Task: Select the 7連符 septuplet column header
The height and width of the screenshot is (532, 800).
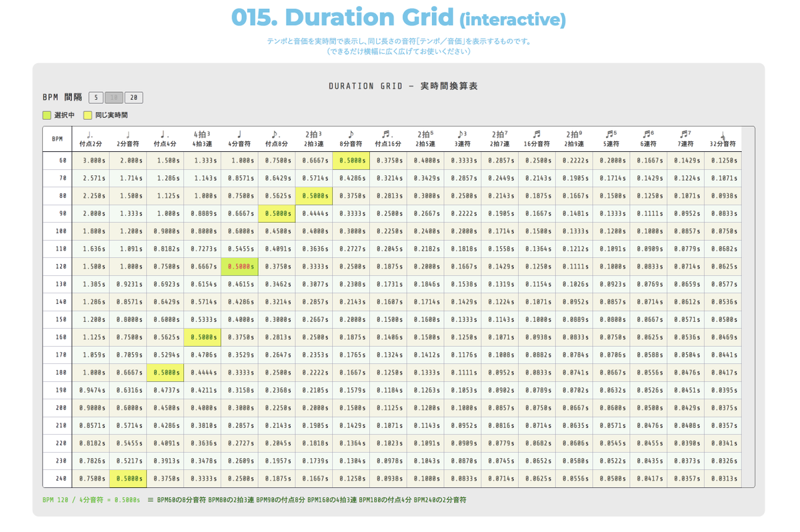Action: [x=685, y=139]
